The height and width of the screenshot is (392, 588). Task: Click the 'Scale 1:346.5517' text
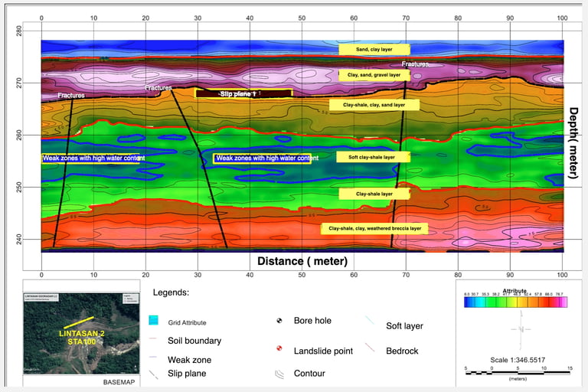coord(518,360)
